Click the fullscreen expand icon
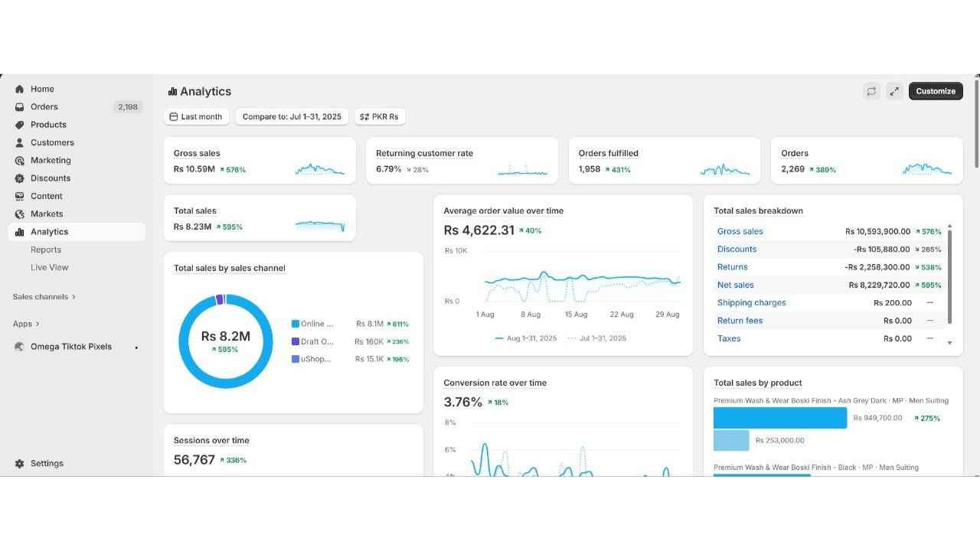980x551 pixels. pyautogui.click(x=894, y=91)
